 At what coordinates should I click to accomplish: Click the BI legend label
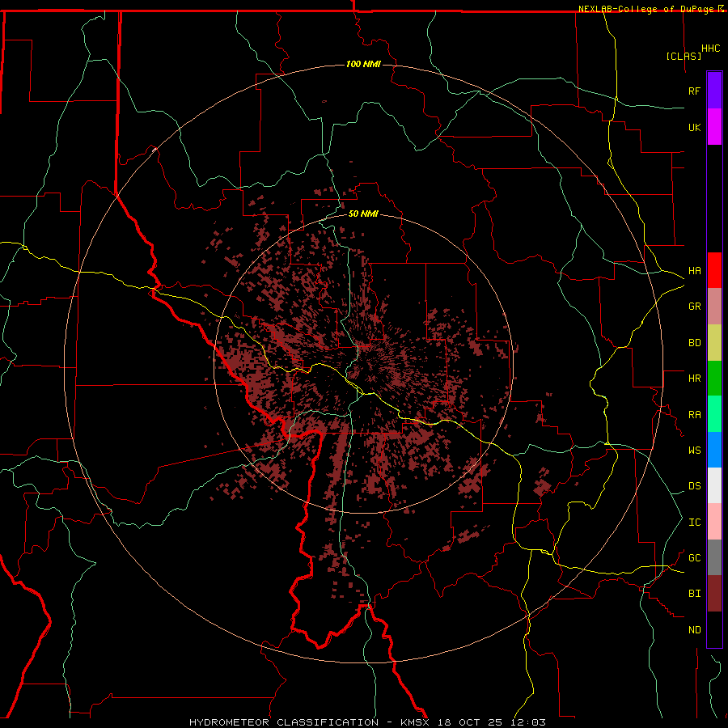pos(694,594)
